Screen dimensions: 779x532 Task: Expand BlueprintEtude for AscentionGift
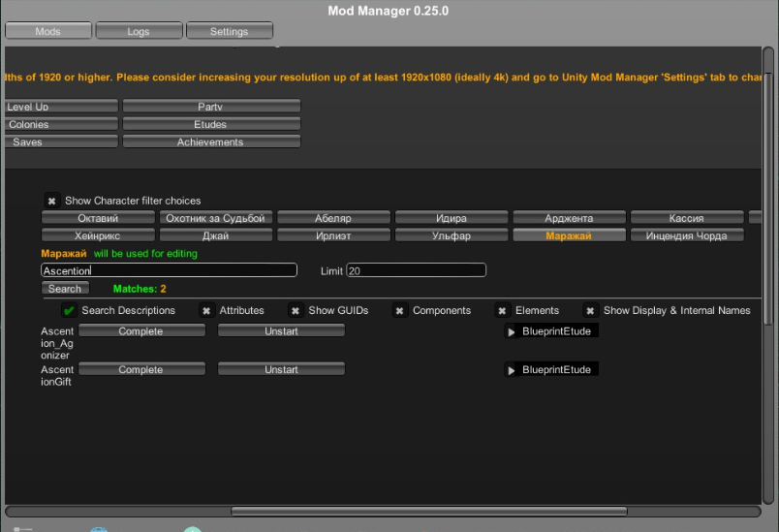(550, 369)
